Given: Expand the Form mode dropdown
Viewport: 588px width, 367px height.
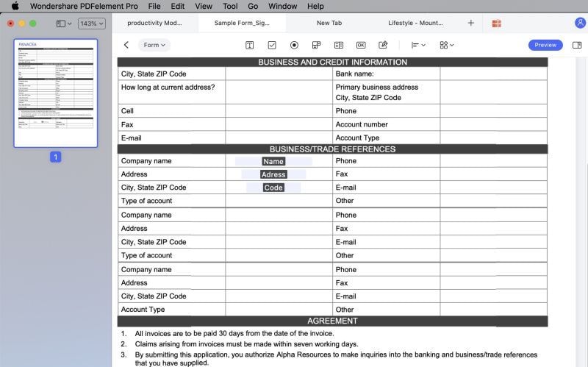Looking at the screenshot, I should click(154, 45).
